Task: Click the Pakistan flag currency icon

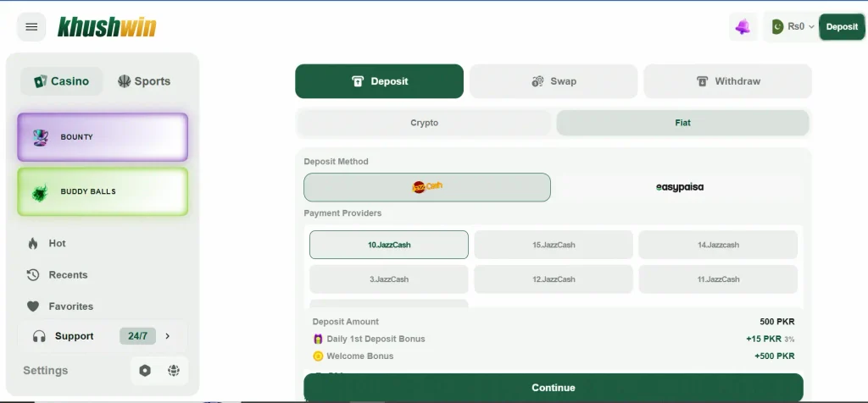Action: click(778, 26)
